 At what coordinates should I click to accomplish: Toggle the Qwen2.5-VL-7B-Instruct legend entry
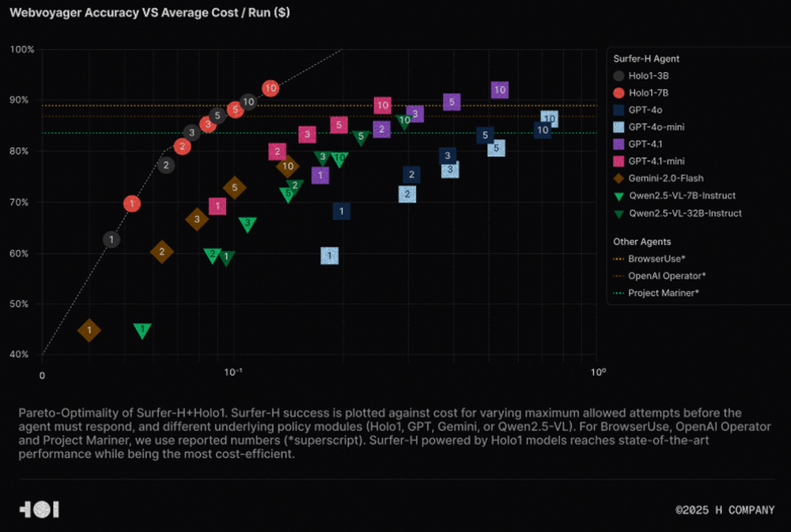[674, 196]
